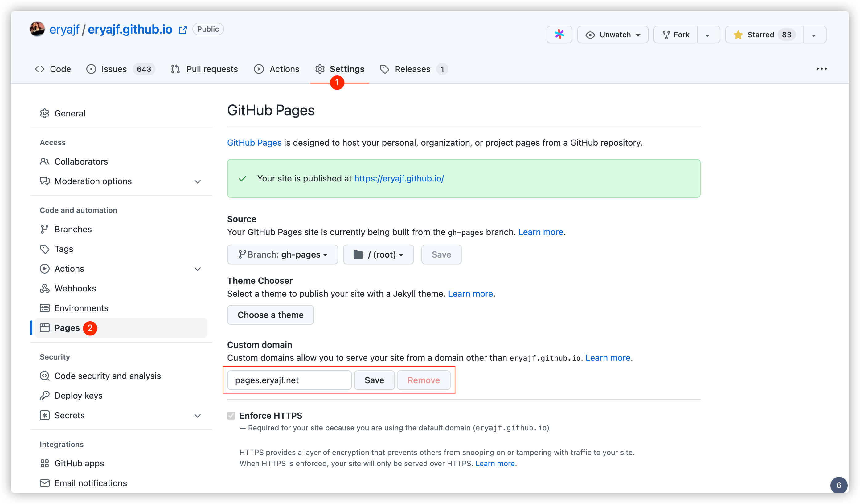Open the Fork options dropdown arrow
The height and width of the screenshot is (504, 860).
(x=708, y=35)
